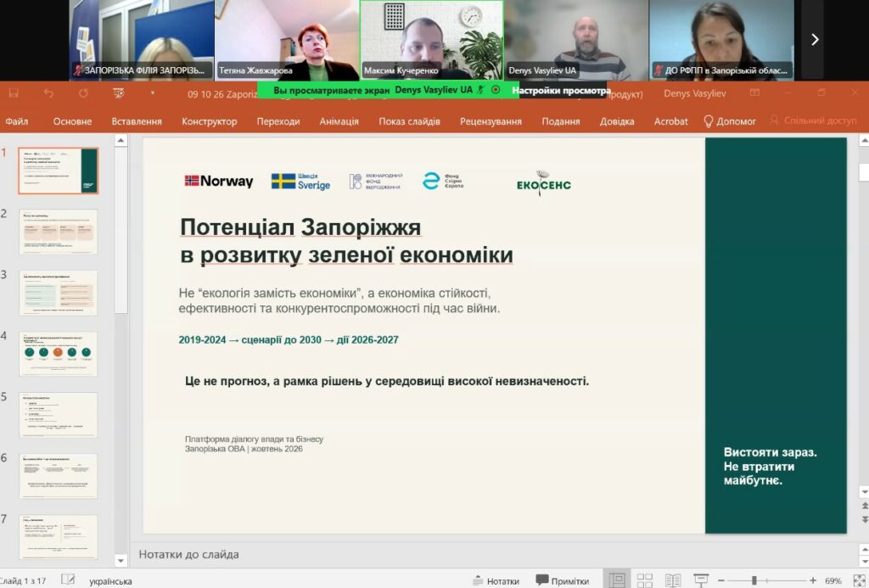Start slideshow from beginning via quick access icon
Image resolution: width=869 pixels, height=588 pixels.
(119, 93)
